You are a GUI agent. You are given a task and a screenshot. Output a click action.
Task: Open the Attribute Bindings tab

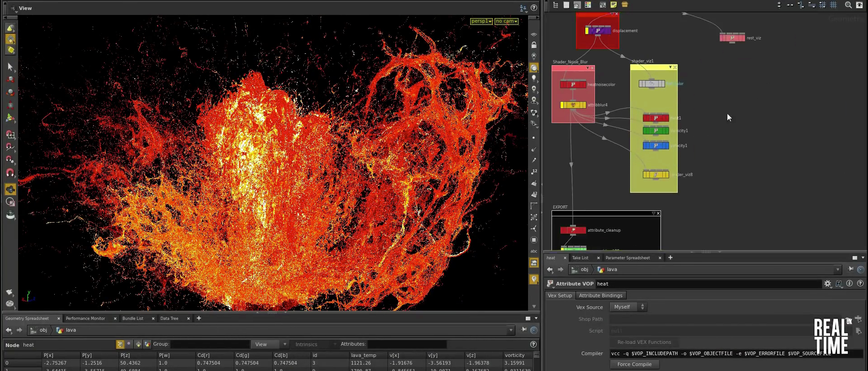(x=600, y=295)
